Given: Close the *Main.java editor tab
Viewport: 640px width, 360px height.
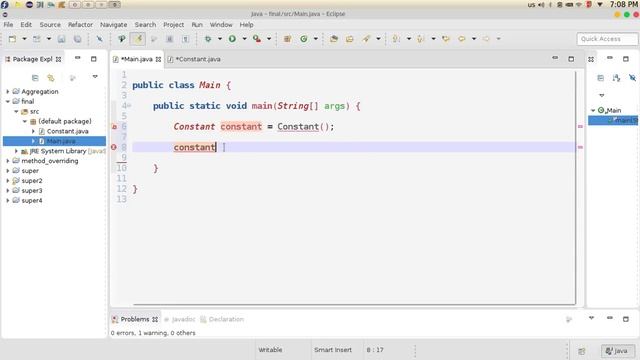Looking at the screenshot, I should point(158,59).
